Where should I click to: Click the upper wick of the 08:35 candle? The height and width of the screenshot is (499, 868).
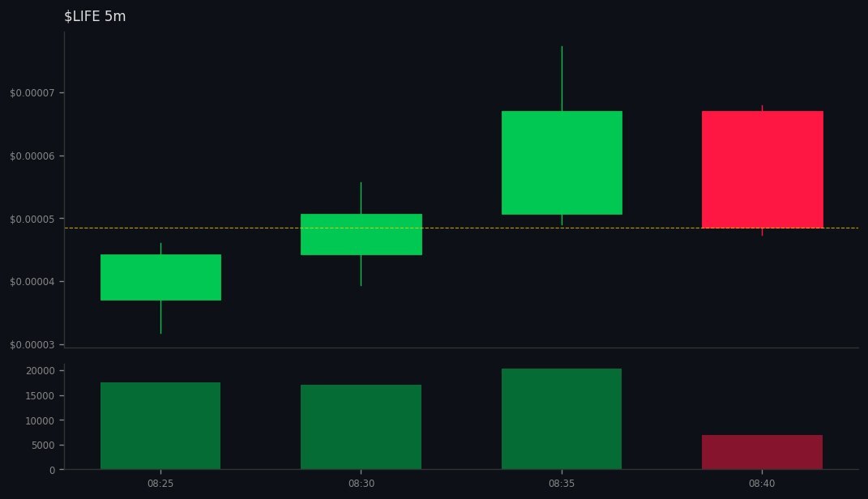[562, 77]
